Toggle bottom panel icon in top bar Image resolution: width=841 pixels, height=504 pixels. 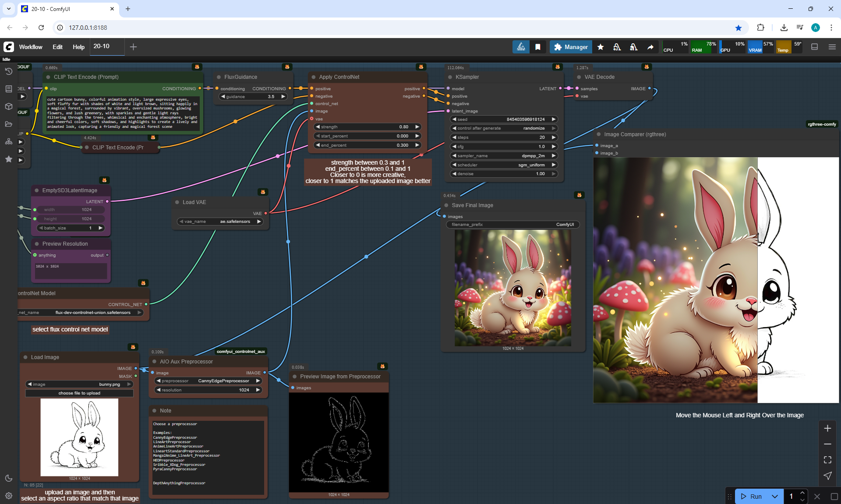[814, 47]
